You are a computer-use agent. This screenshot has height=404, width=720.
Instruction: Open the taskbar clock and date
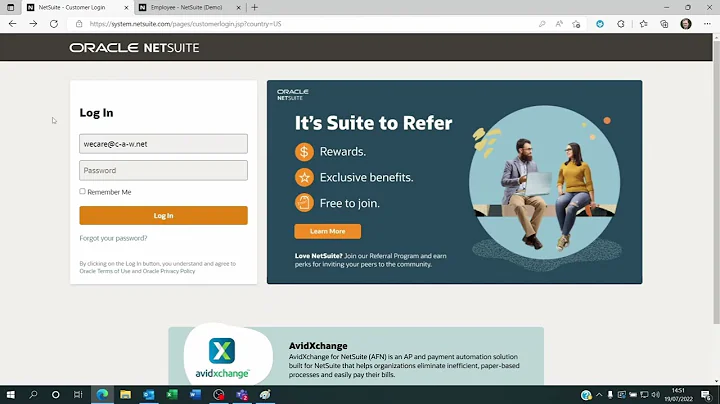(678, 395)
